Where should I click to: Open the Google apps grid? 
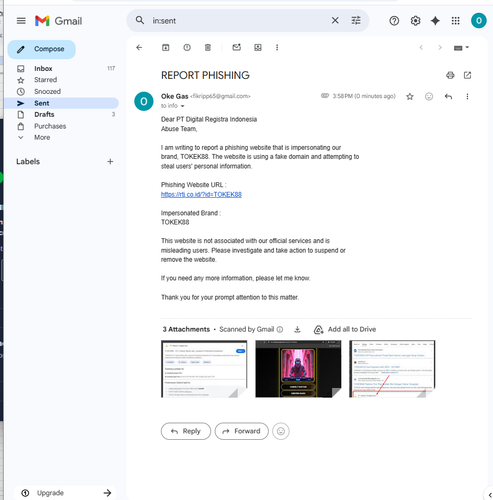coord(455,21)
